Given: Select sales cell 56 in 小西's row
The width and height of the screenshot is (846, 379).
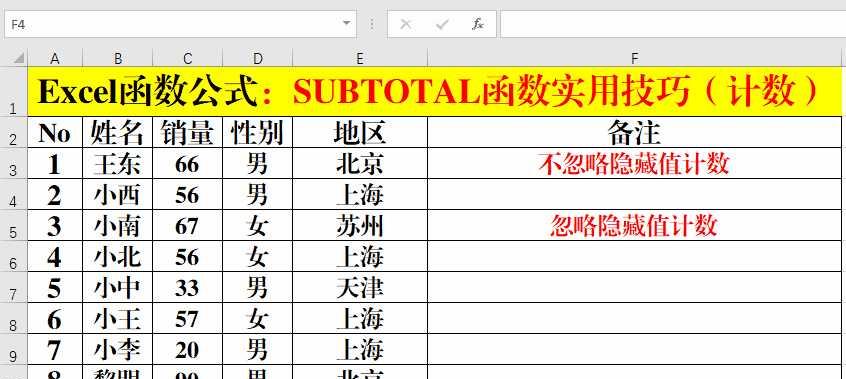Looking at the screenshot, I should 188,194.
